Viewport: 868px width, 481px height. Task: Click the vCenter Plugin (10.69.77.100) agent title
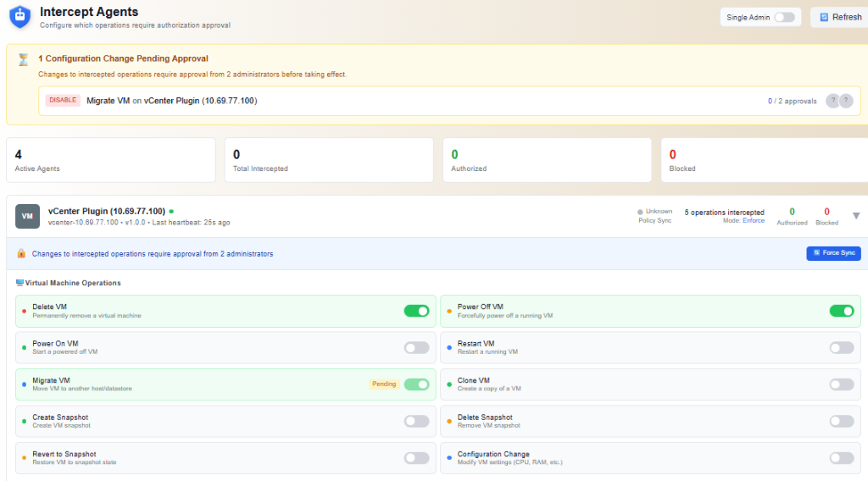pyautogui.click(x=107, y=211)
